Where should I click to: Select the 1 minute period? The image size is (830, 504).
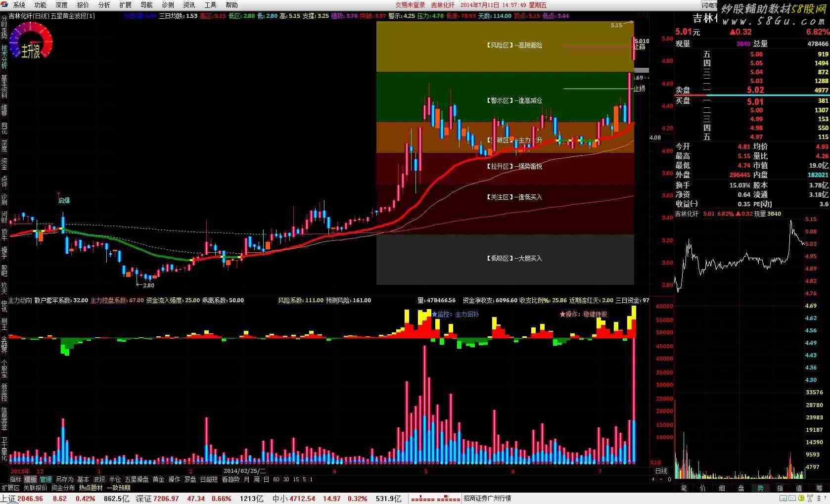(311, 479)
